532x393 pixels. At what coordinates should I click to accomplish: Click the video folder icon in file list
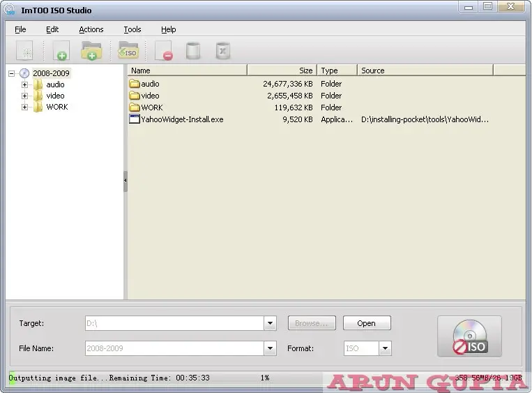click(135, 96)
